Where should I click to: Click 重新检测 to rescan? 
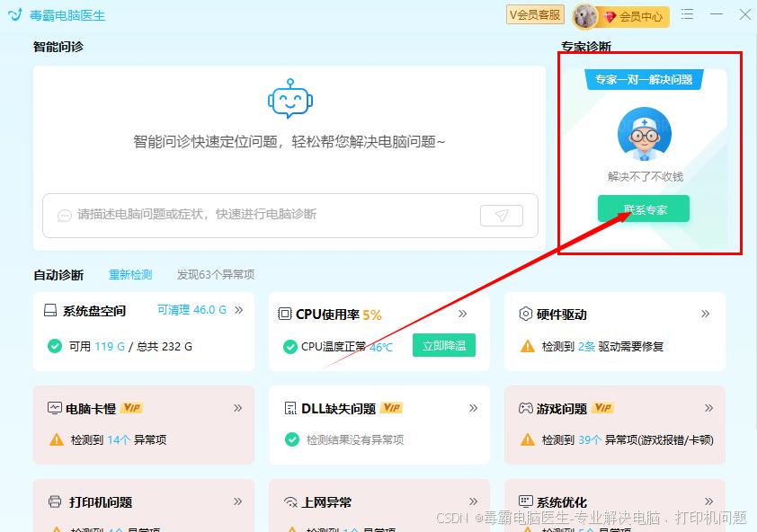[x=130, y=275]
